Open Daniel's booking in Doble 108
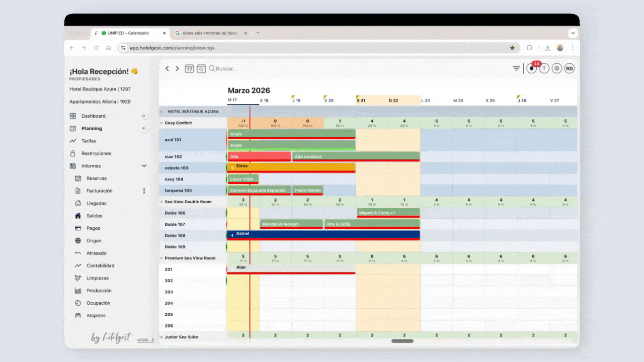This screenshot has height=362, width=644. 323,234
